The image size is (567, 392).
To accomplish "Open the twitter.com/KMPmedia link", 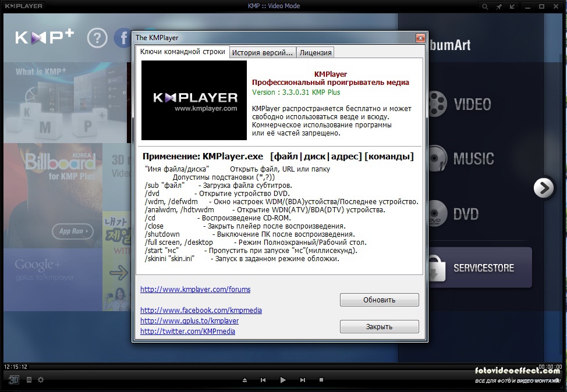I will pos(187,332).
